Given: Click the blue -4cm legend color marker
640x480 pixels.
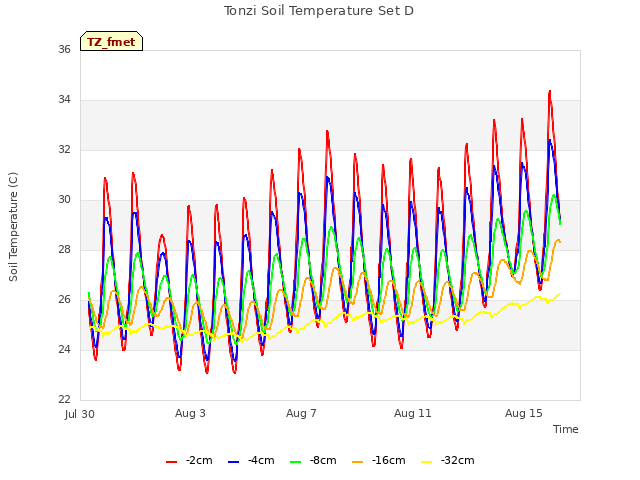Looking at the screenshot, I should click(233, 462).
